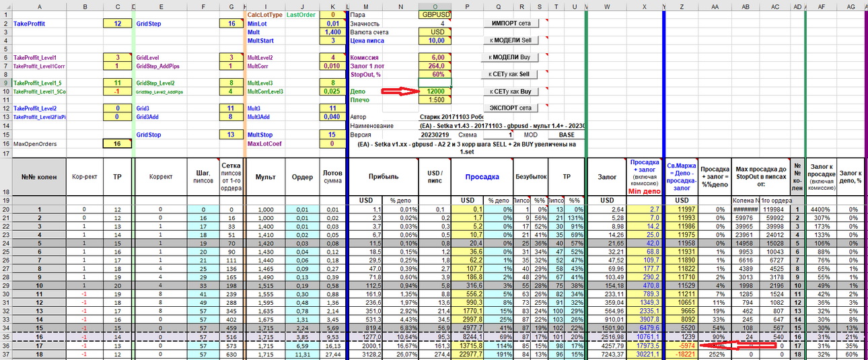Select the MaxOpenOrders value 16
This screenshot has width=868, height=360.
118,143
